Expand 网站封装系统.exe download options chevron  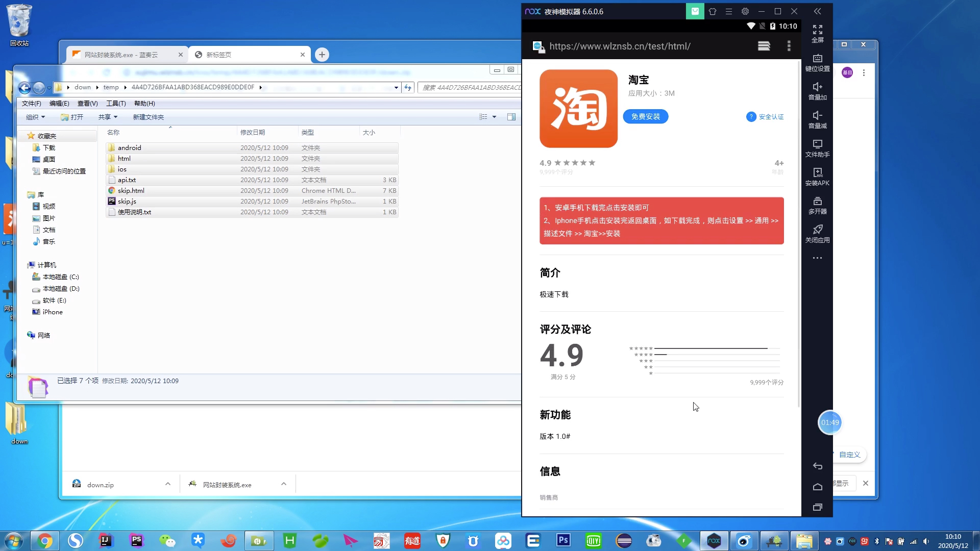click(x=284, y=484)
